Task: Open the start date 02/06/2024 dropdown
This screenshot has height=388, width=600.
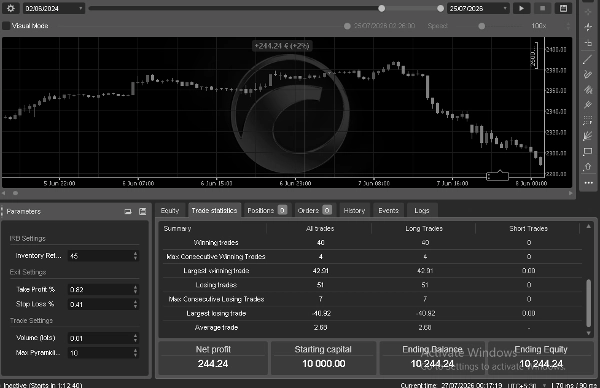Action: point(53,8)
